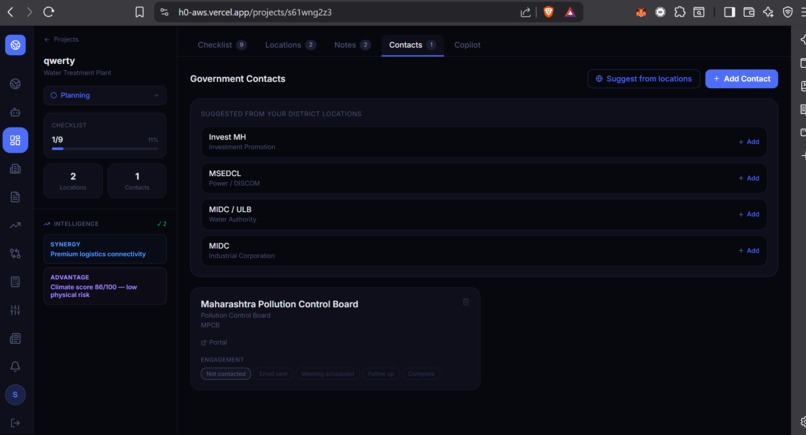
Task: Open the compare branches sidebar icon
Action: coord(15,253)
